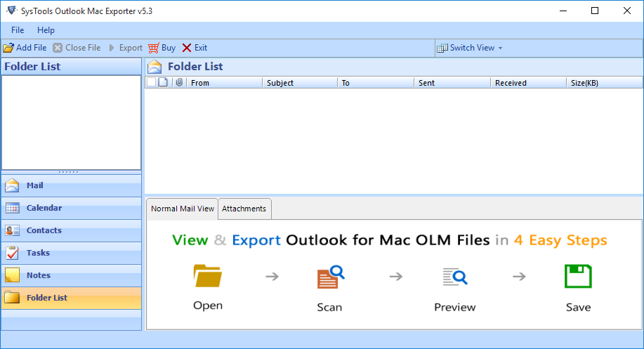644x349 pixels.
Task: Switch to the Attachments tab
Action: (244, 209)
